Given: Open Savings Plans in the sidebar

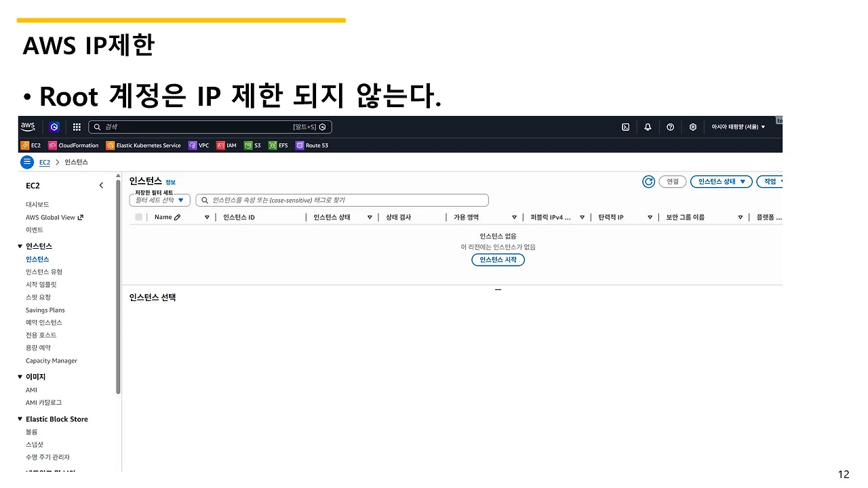Looking at the screenshot, I should click(x=45, y=310).
